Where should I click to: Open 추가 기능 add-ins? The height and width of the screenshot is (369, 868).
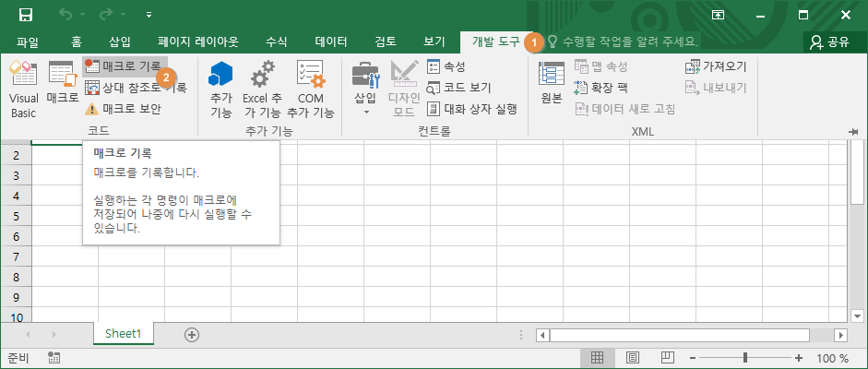[220, 90]
